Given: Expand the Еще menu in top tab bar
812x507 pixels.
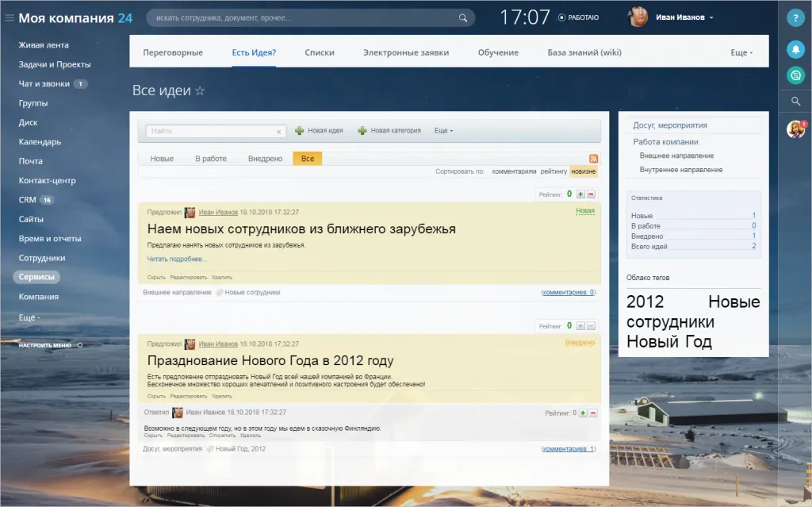Looking at the screenshot, I should click(x=741, y=52).
